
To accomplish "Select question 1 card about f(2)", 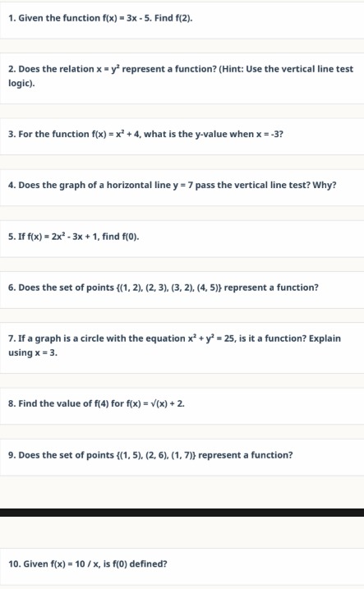I will 182,21.
